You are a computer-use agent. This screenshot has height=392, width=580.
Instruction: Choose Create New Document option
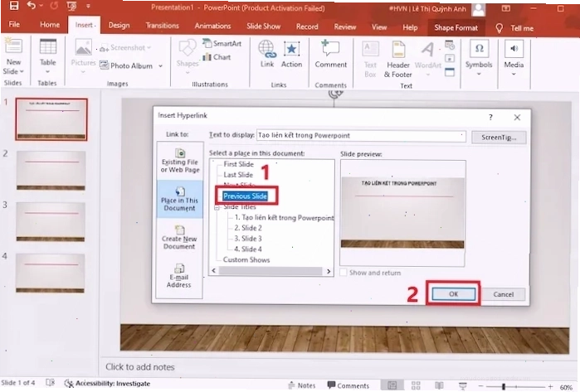(x=179, y=237)
